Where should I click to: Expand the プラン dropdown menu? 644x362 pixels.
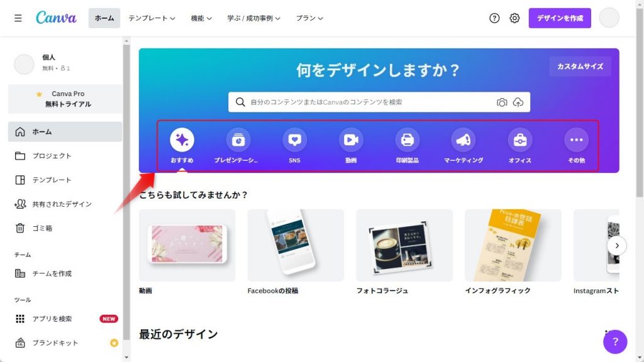(x=309, y=18)
